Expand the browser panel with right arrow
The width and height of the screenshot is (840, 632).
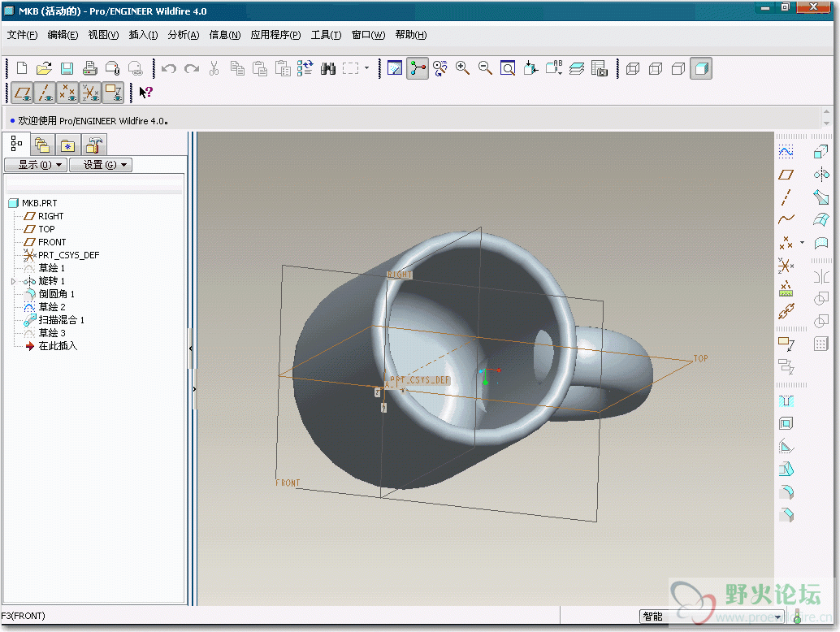point(194,389)
